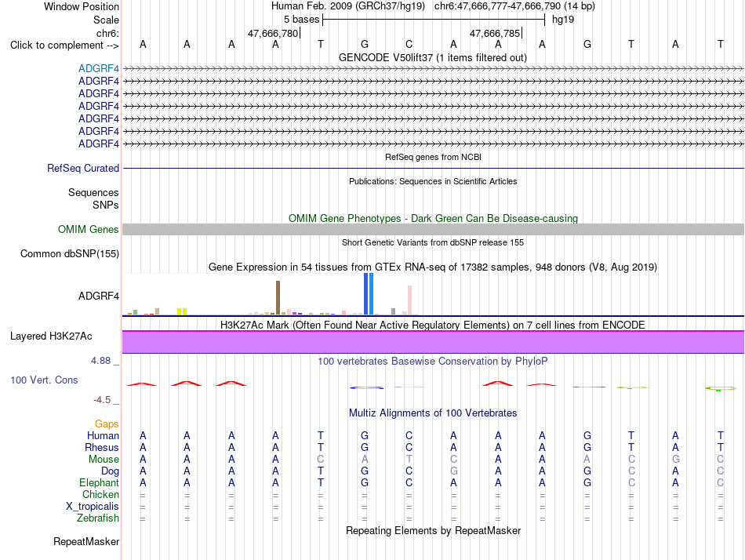Viewport: 745px width, 560px height.
Task: Click the Dog species label
Action: (111, 471)
